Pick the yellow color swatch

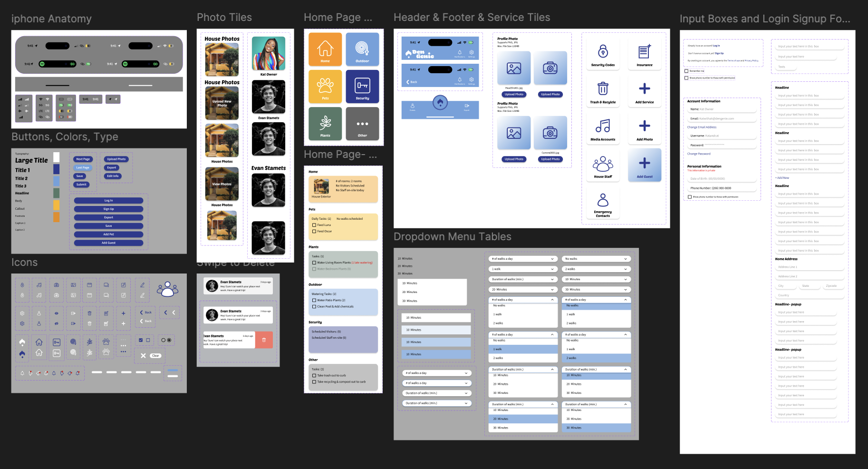click(x=57, y=205)
